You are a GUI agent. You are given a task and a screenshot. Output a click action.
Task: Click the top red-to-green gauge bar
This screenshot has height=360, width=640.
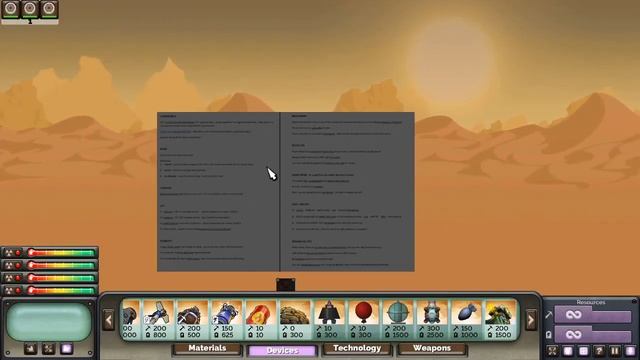(61, 253)
